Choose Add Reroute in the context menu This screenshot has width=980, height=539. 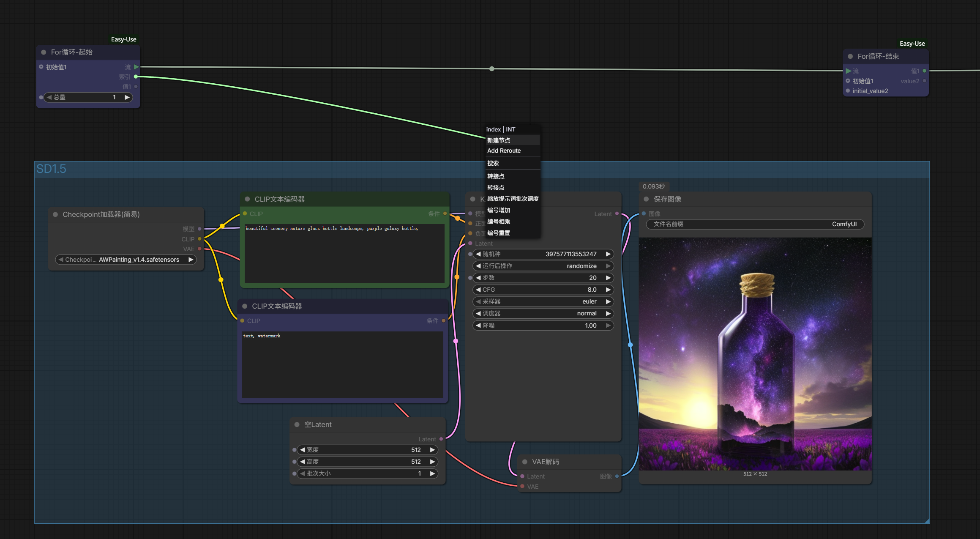[504, 150]
